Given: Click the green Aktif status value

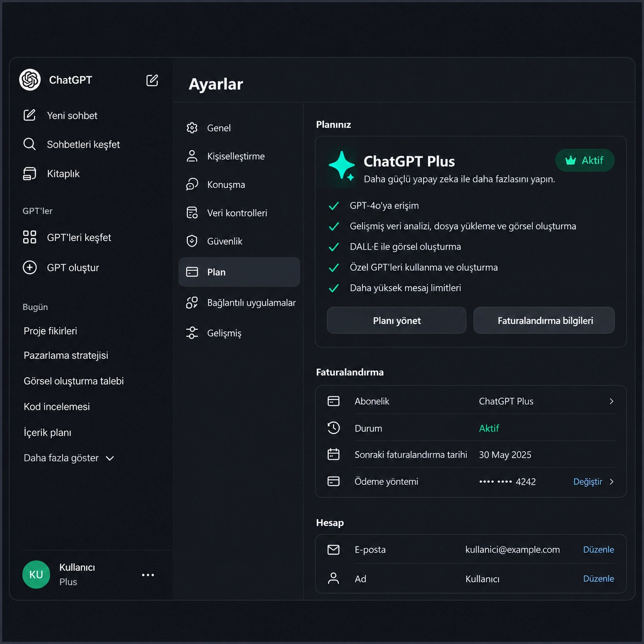Looking at the screenshot, I should (x=489, y=428).
